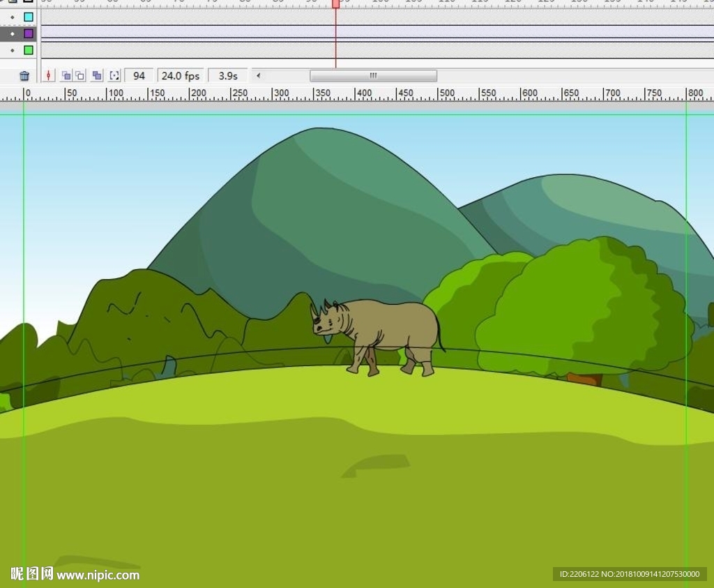Click the 24.0 fps frame rate value
Screen dimensions: 714x588
coord(181,75)
